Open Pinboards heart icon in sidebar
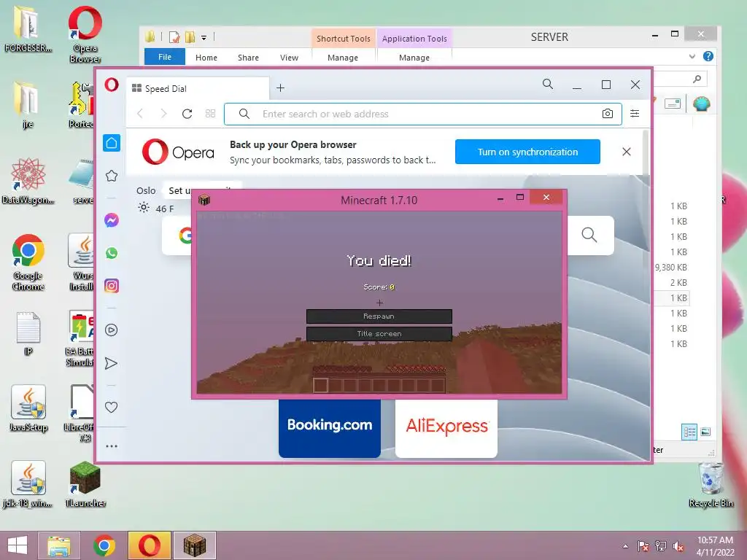This screenshot has height=560, width=747. [111, 407]
